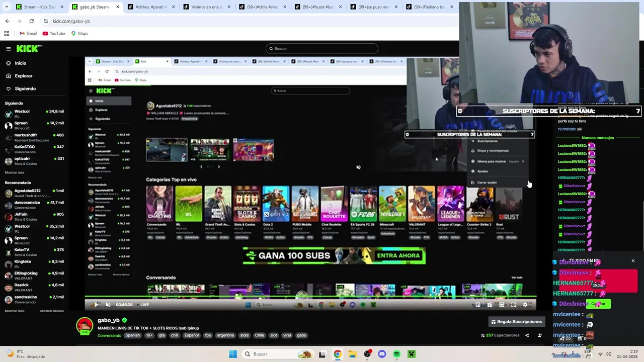
Task: Switch to Stream - Kick Dashboard tab
Action: pos(39,7)
